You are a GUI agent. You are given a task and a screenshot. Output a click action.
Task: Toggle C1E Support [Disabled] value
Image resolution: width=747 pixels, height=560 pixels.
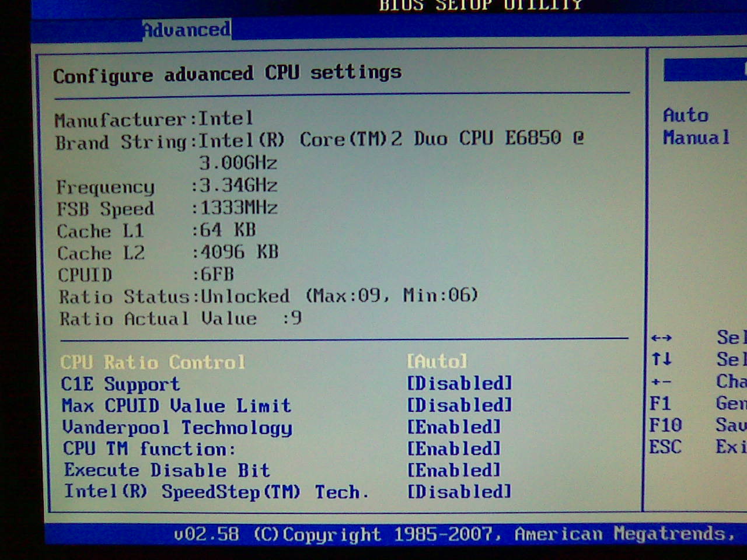pyautogui.click(x=460, y=383)
